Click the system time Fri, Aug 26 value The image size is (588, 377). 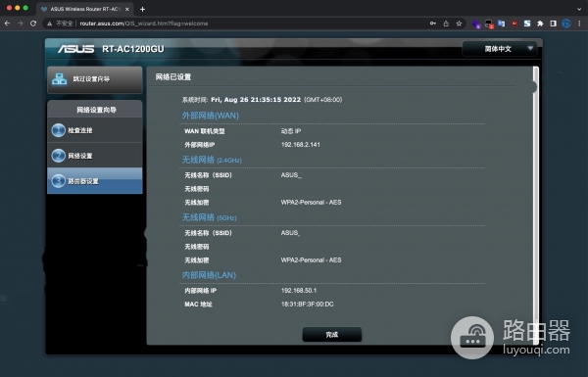(256, 100)
